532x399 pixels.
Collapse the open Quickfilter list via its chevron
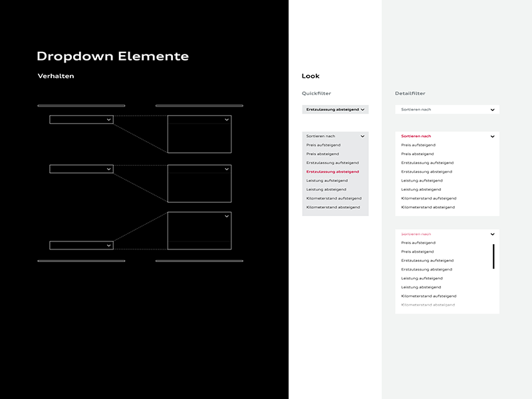(x=362, y=136)
